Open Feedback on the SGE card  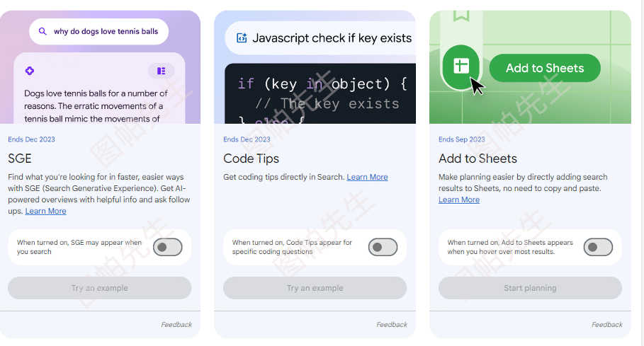pos(176,324)
